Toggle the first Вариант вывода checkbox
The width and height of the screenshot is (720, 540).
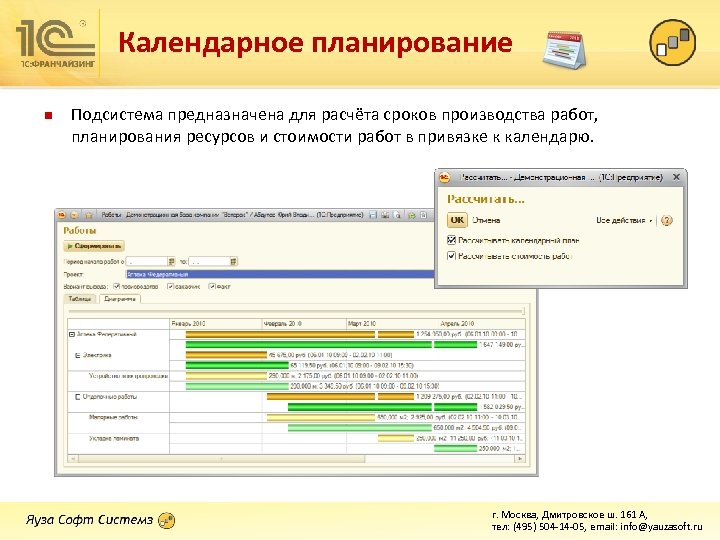click(117, 286)
